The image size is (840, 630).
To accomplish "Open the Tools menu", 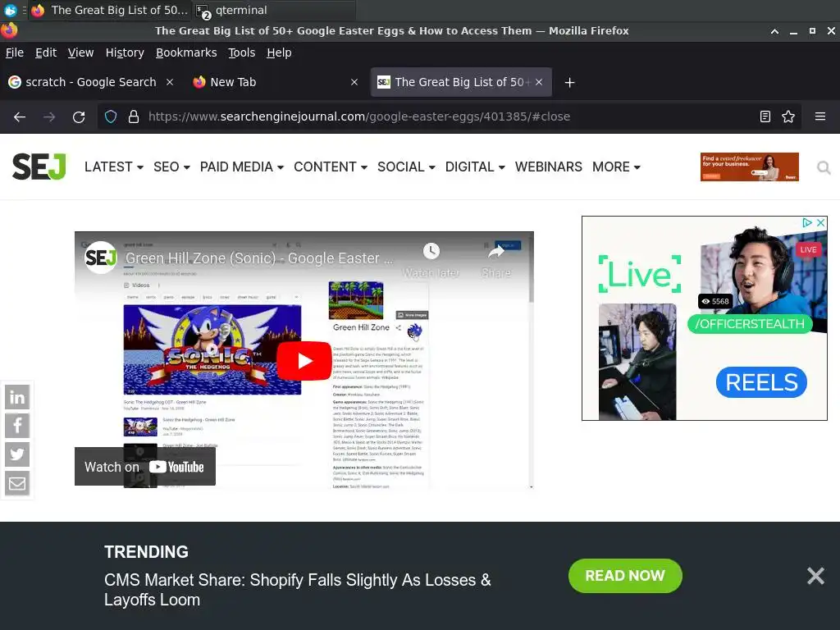I will point(242,52).
